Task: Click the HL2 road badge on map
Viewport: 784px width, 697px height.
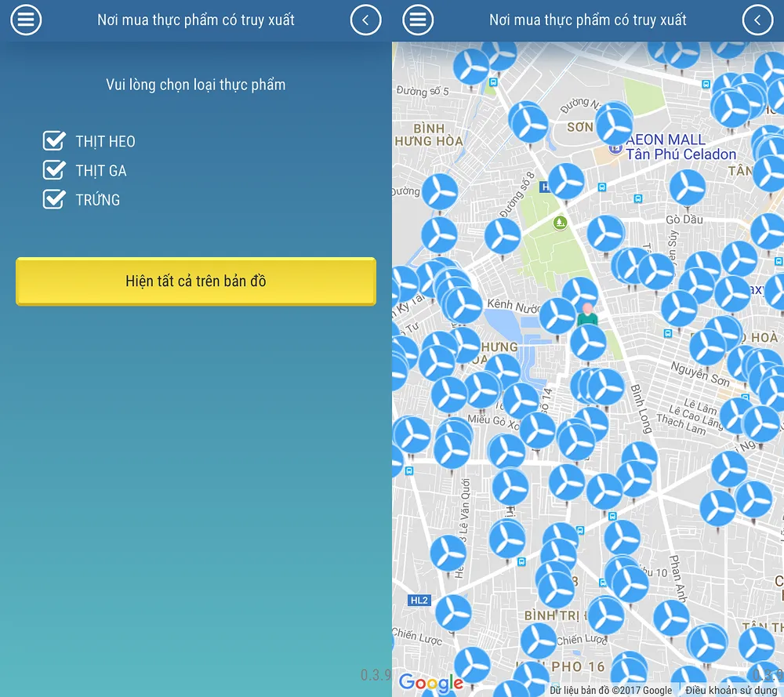Action: [x=419, y=601]
